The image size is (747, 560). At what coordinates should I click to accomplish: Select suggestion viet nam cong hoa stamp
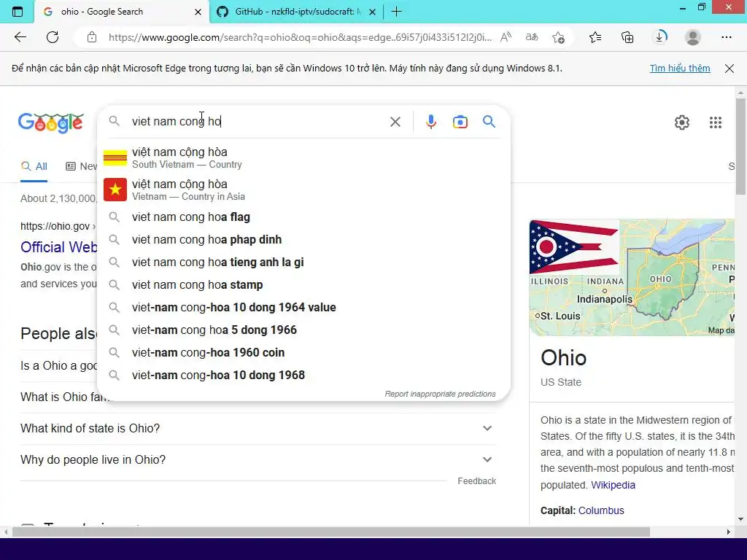pyautogui.click(x=303, y=285)
